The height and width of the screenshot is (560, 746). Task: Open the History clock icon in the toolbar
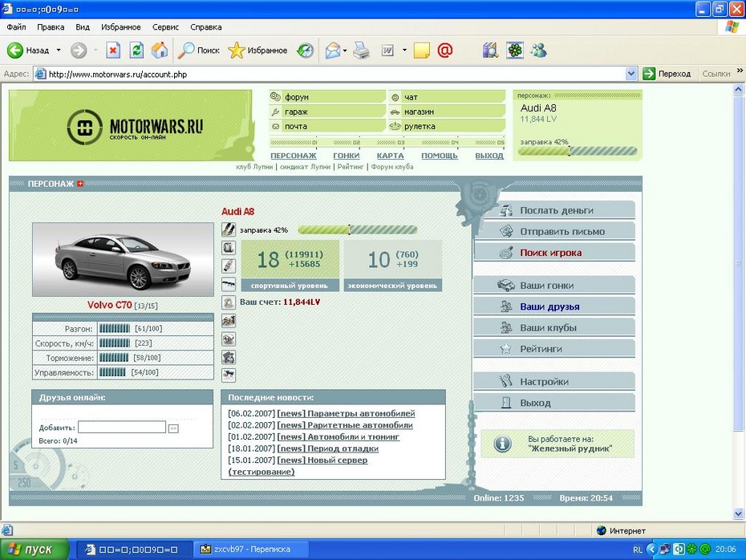pos(305,50)
